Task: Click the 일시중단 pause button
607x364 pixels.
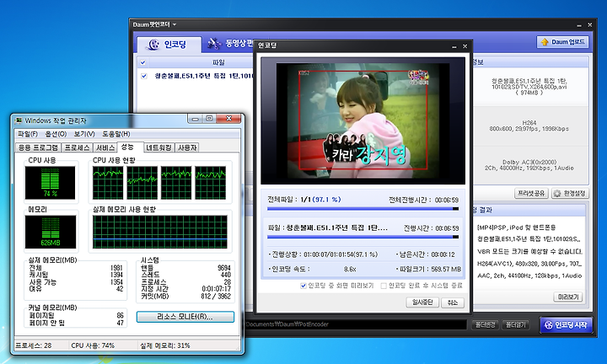Action: pyautogui.click(x=422, y=302)
